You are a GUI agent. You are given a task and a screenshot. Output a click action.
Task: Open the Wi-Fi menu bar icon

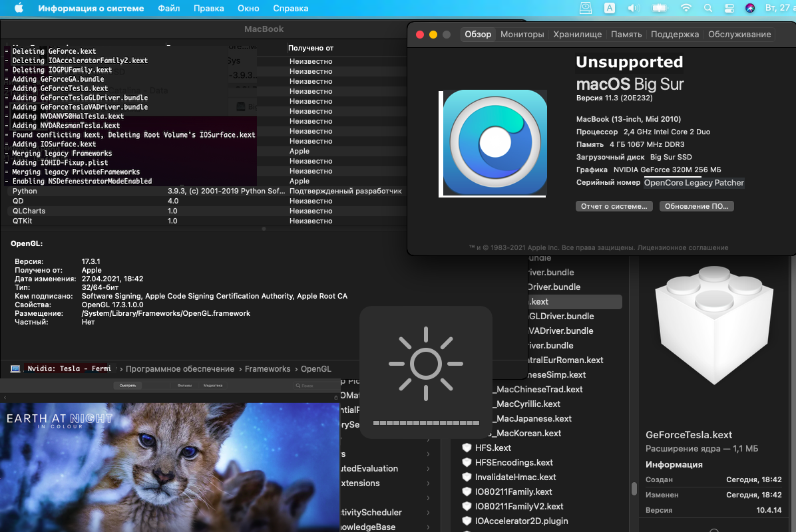click(686, 8)
